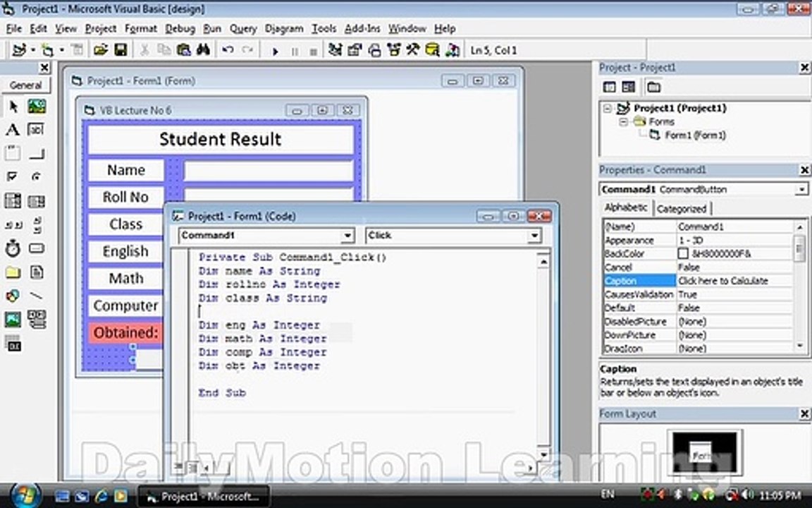Click the BackColor color swatch
812x508 pixels.
(x=683, y=253)
